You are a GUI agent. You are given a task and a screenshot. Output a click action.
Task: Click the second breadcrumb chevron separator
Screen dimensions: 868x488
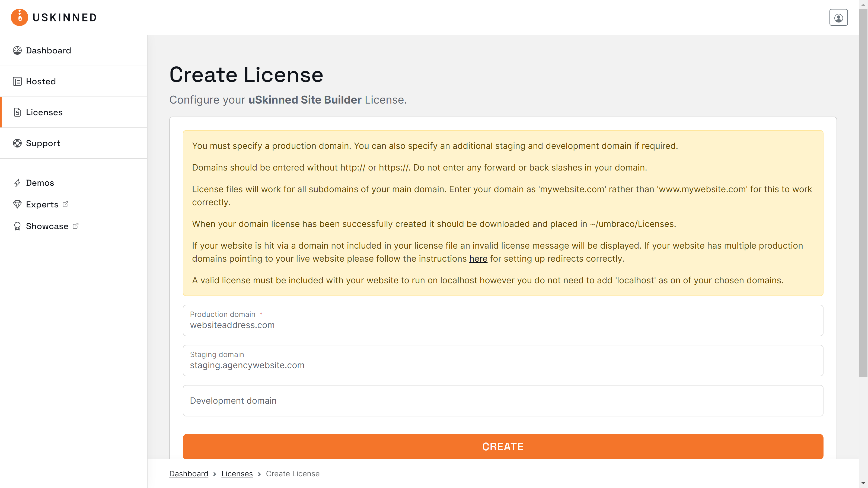tap(259, 474)
